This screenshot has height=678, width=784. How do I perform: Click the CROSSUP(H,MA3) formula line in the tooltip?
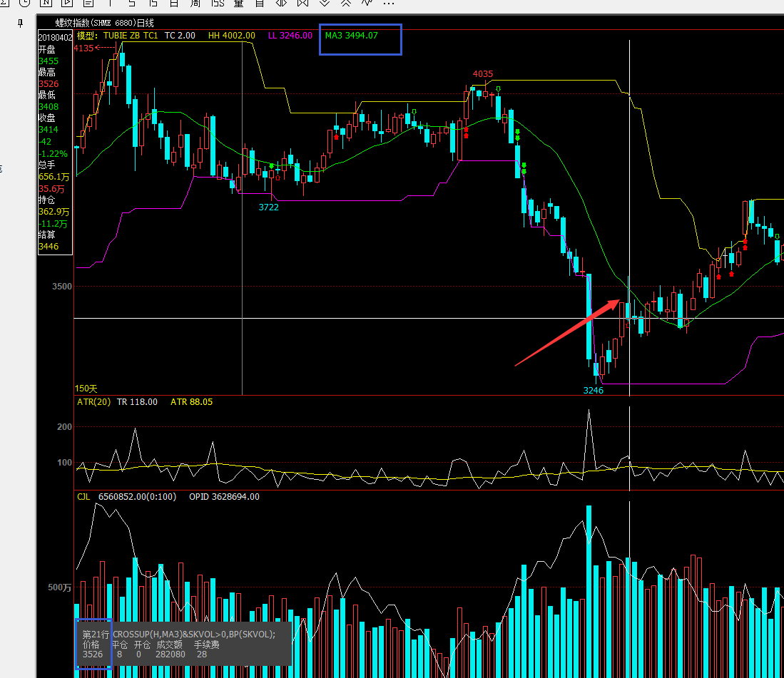coord(194,634)
